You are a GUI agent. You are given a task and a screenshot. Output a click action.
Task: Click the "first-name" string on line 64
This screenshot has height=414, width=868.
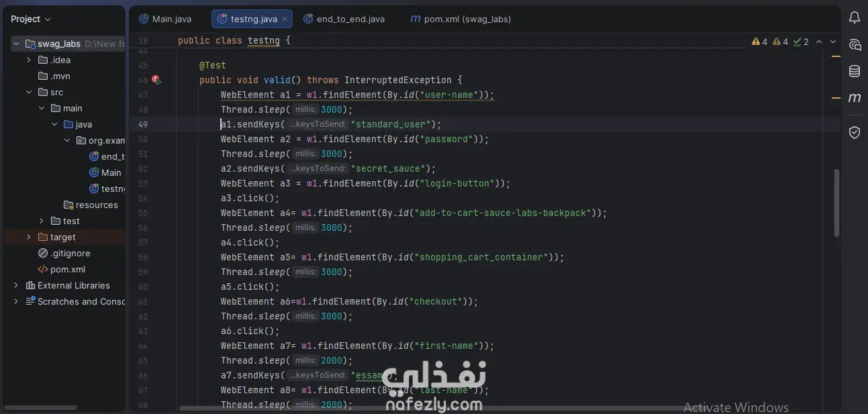[446, 346]
